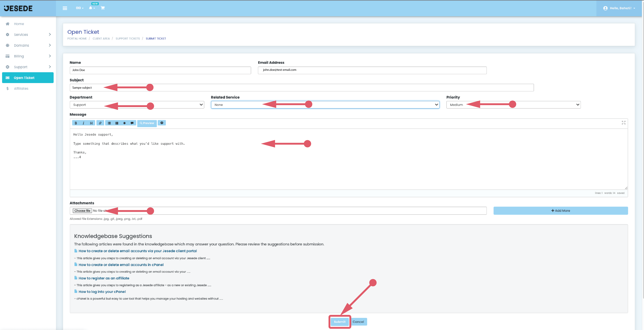This screenshot has width=644, height=330.
Task: Insert a quote with the comment bubble icon
Action: (132, 123)
